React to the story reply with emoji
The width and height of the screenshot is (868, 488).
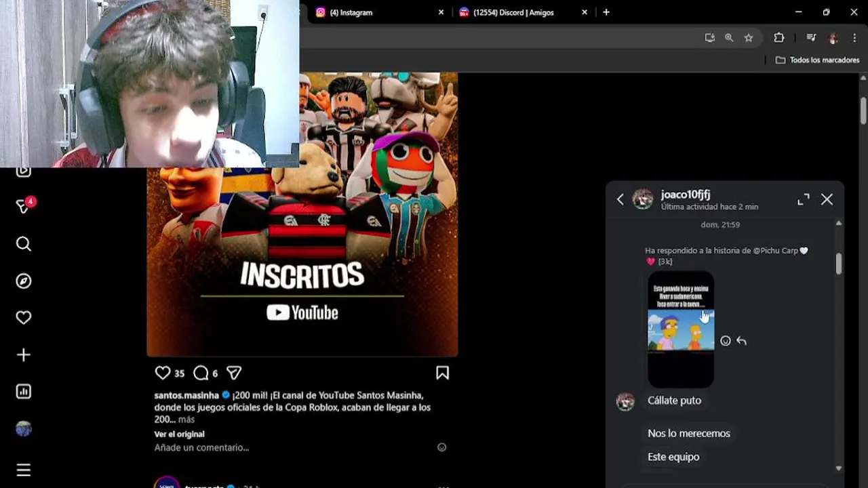[726, 341]
